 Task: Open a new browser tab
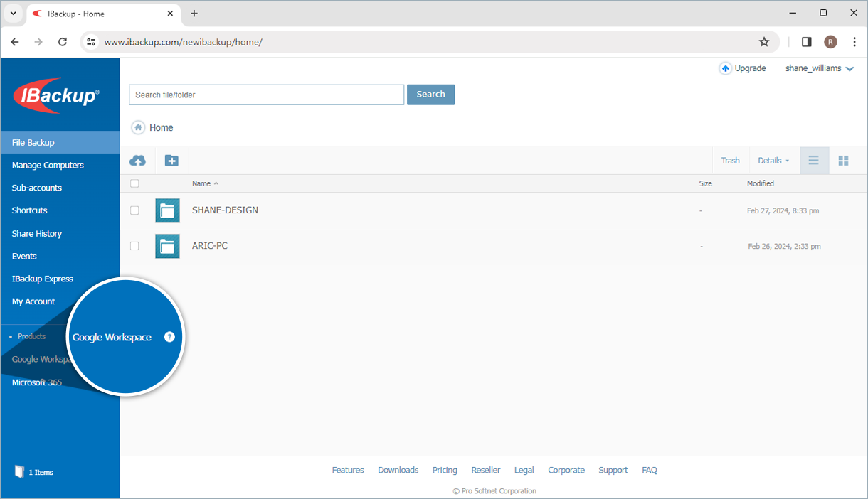[x=194, y=14]
